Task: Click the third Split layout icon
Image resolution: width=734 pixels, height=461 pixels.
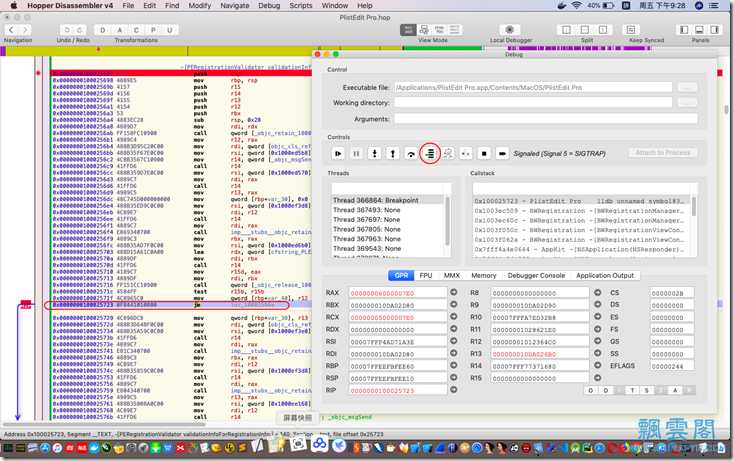Action: tap(603, 29)
